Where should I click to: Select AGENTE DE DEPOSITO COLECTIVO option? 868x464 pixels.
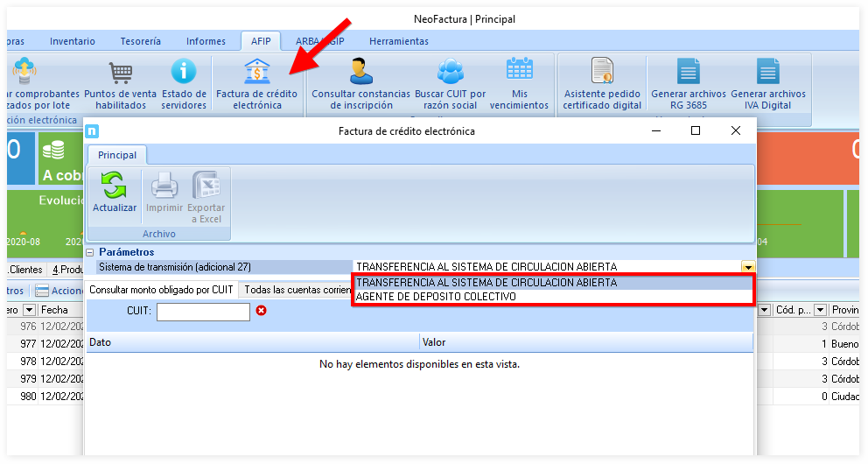pyautogui.click(x=437, y=297)
